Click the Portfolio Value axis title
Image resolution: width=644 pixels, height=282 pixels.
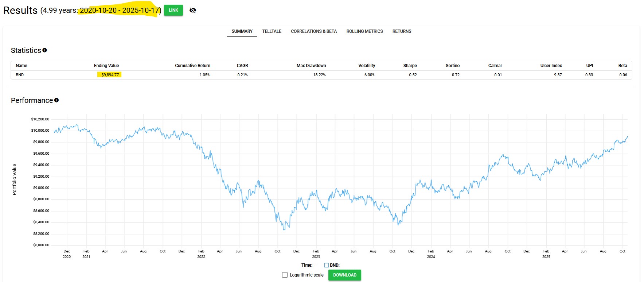click(x=15, y=179)
